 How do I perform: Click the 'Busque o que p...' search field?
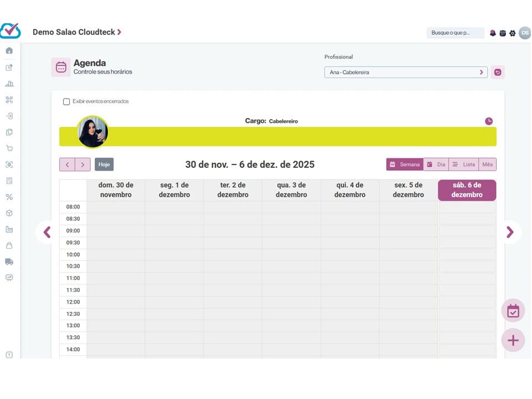click(455, 33)
